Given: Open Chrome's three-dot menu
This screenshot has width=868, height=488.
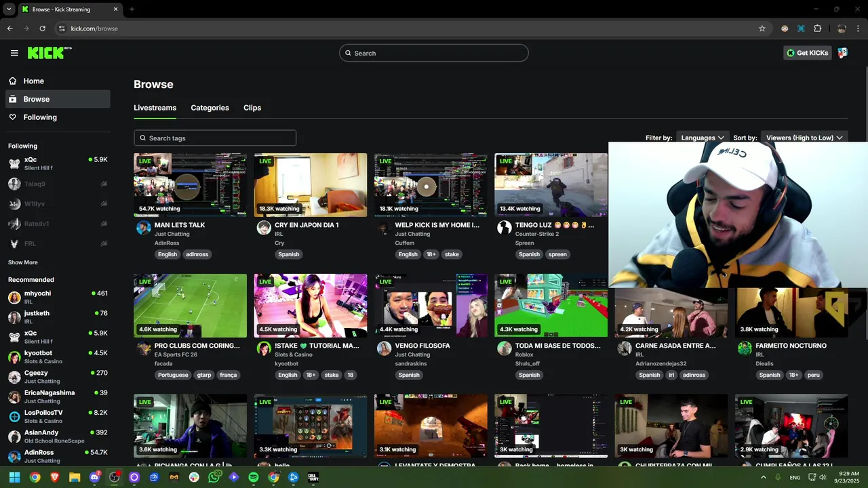Looking at the screenshot, I should [859, 28].
